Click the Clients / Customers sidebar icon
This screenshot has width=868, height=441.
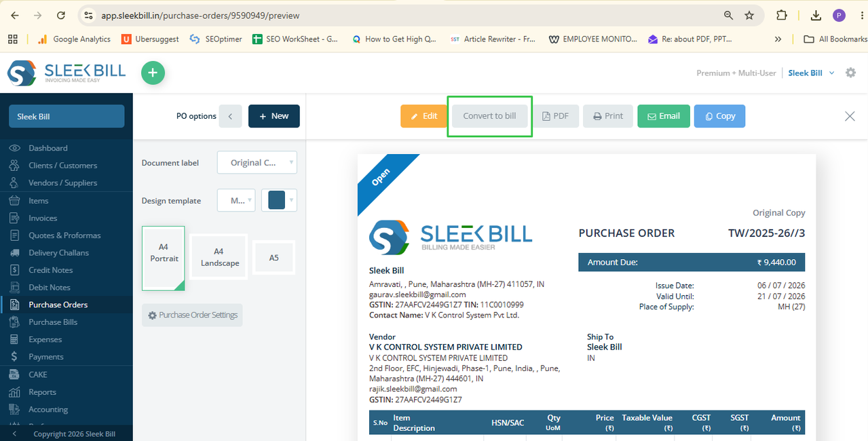(14, 166)
